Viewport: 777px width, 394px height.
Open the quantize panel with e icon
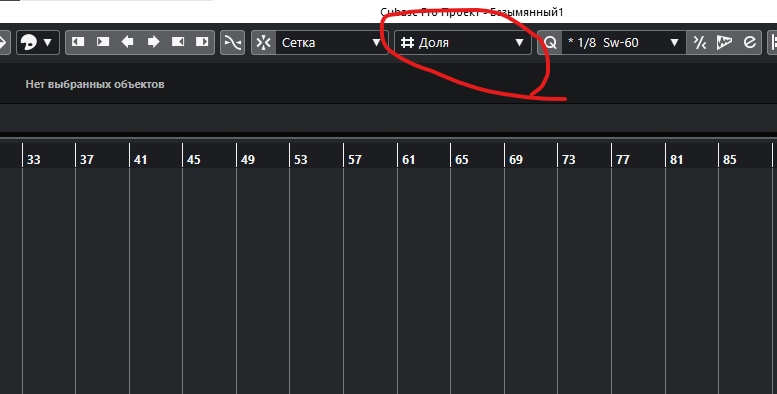tap(749, 43)
